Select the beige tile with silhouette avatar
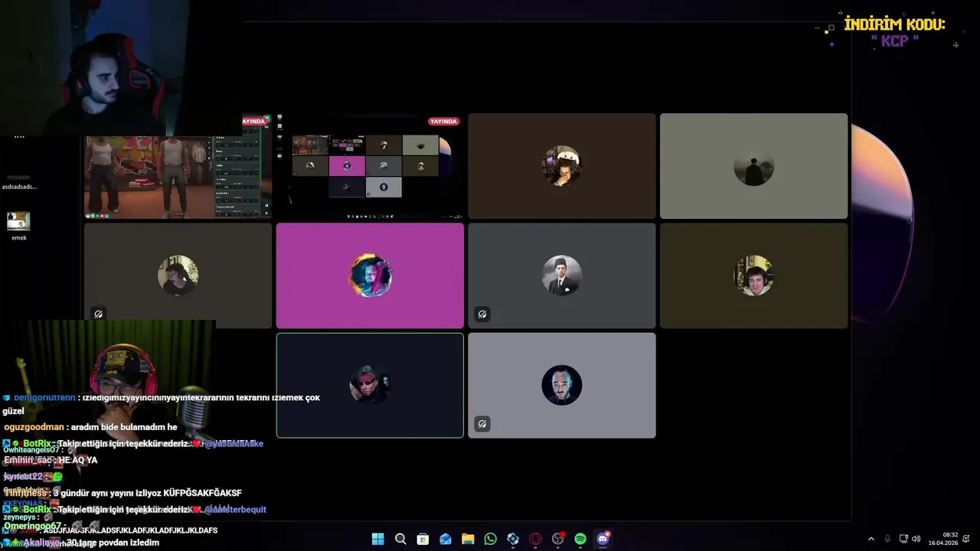Screen dimensions: 980x551 click(x=753, y=166)
